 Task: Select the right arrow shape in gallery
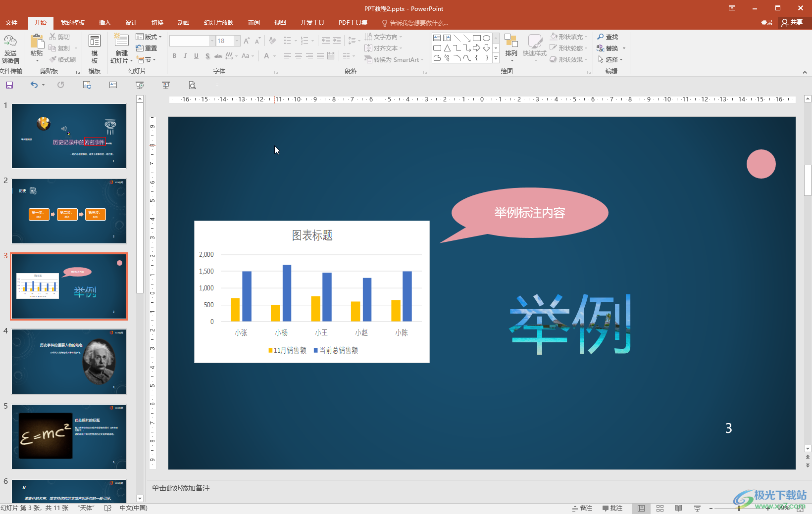click(x=476, y=48)
